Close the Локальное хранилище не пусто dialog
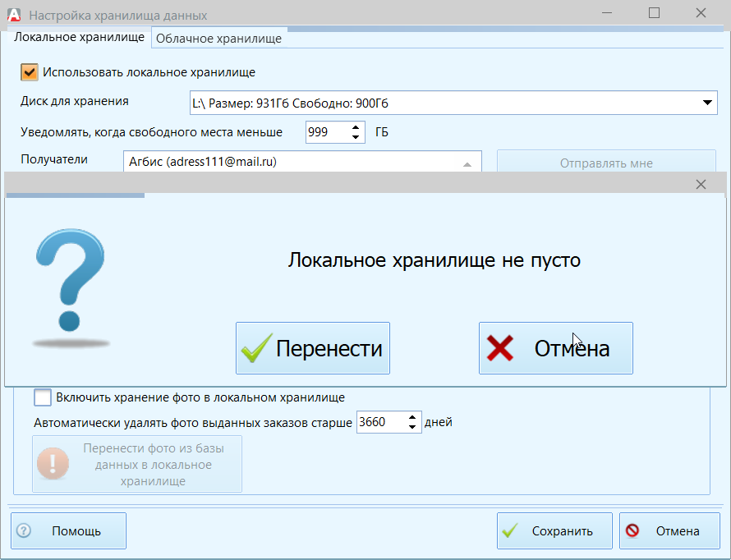This screenshot has height=560, width=731. click(701, 185)
